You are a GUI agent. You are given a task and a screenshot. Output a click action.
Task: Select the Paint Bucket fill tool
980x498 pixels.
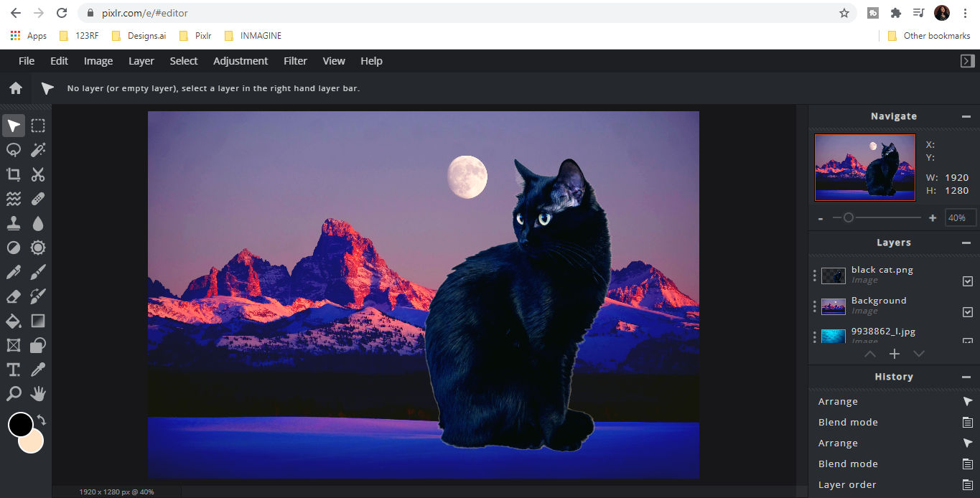click(x=14, y=320)
